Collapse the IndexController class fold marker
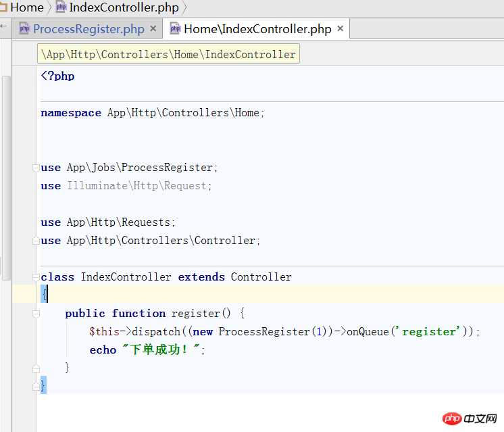 pos(35,277)
